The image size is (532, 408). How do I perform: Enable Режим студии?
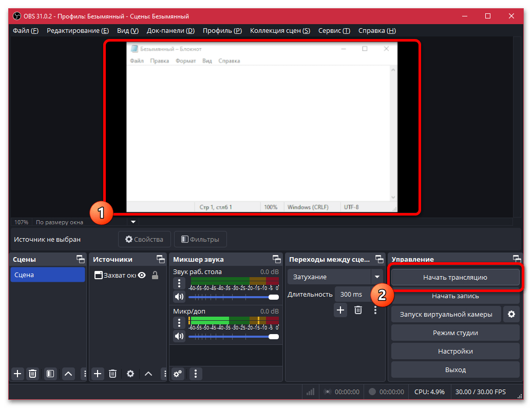click(x=455, y=333)
